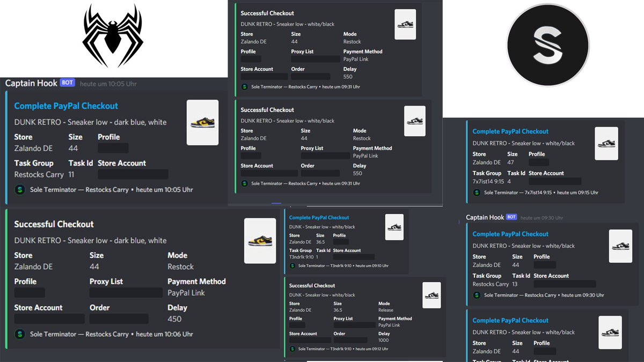Open the bottom-most partially shown Complete PayPal Checkout link
This screenshot has width=644, height=362.
point(510,320)
